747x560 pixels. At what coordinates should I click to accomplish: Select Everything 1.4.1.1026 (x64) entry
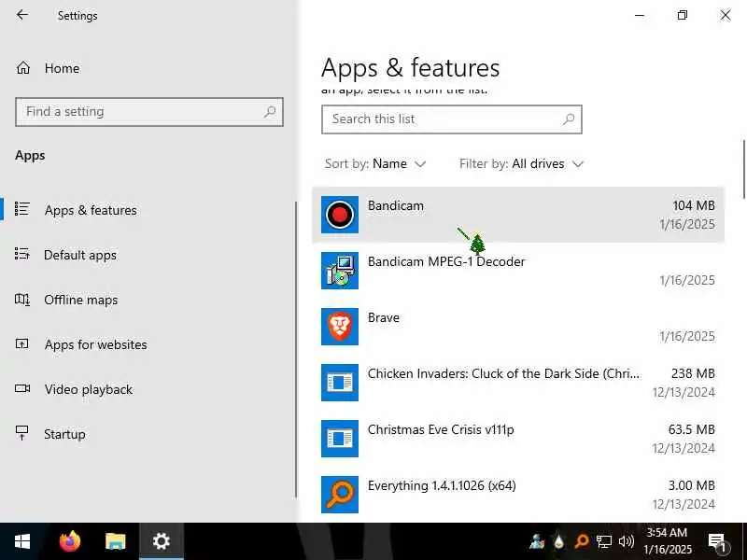(442, 485)
